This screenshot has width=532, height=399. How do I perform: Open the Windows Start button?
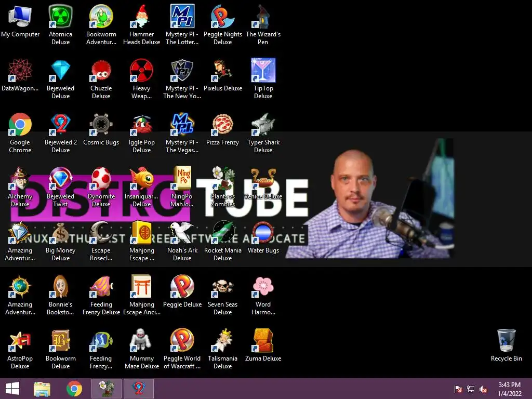(x=12, y=389)
